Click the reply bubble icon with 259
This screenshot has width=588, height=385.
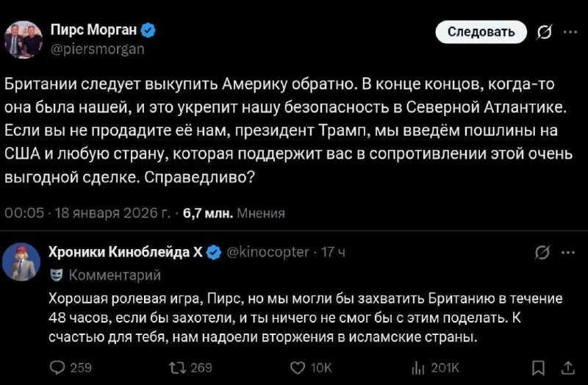[x=57, y=367]
